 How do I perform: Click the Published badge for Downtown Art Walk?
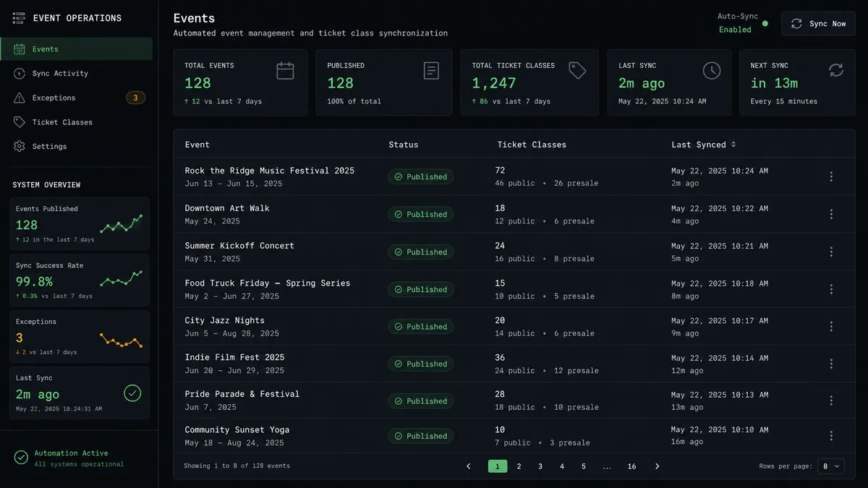pos(421,214)
